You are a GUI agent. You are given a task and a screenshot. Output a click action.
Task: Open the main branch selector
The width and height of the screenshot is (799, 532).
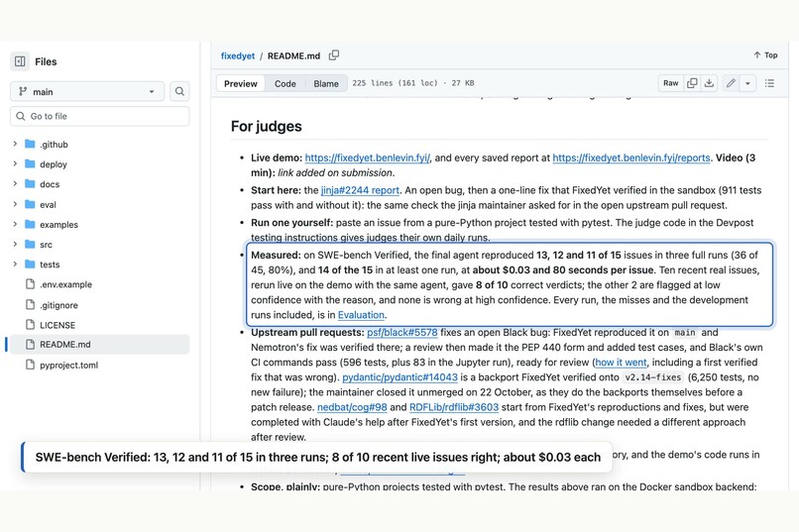point(87,91)
